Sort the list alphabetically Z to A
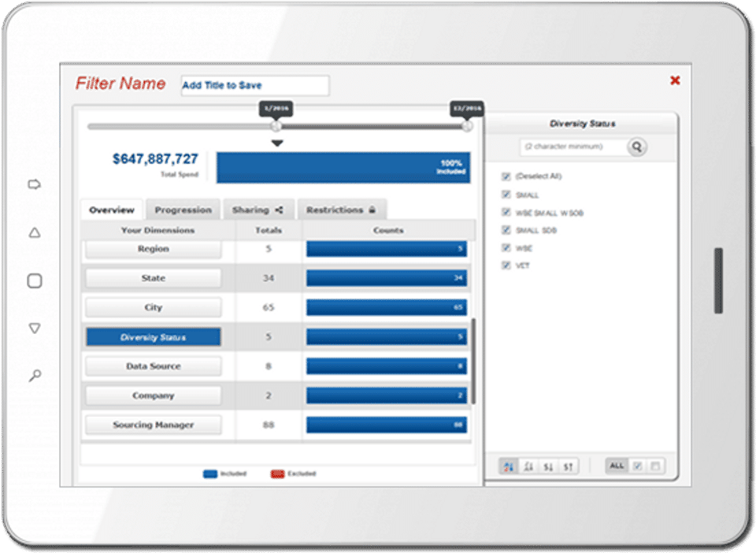The image size is (756, 553). [x=529, y=466]
